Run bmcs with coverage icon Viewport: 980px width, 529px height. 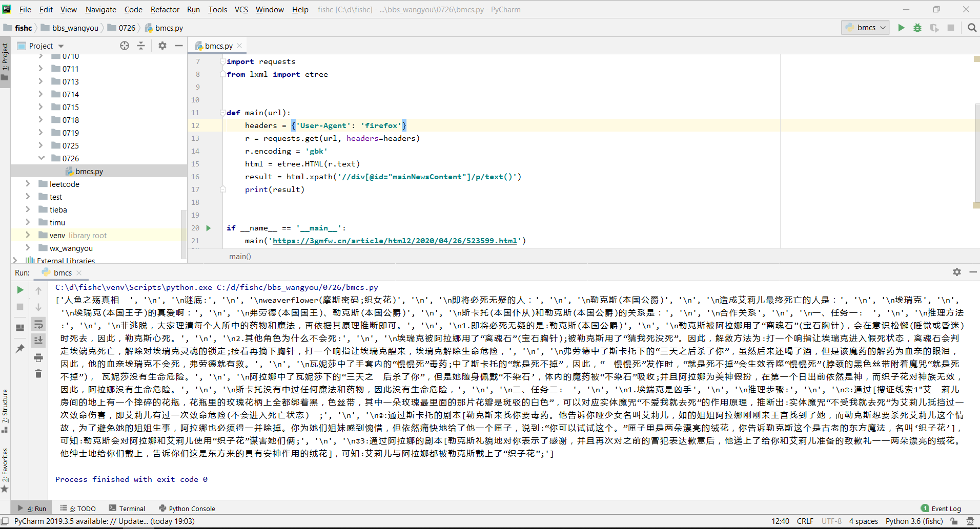(x=934, y=28)
